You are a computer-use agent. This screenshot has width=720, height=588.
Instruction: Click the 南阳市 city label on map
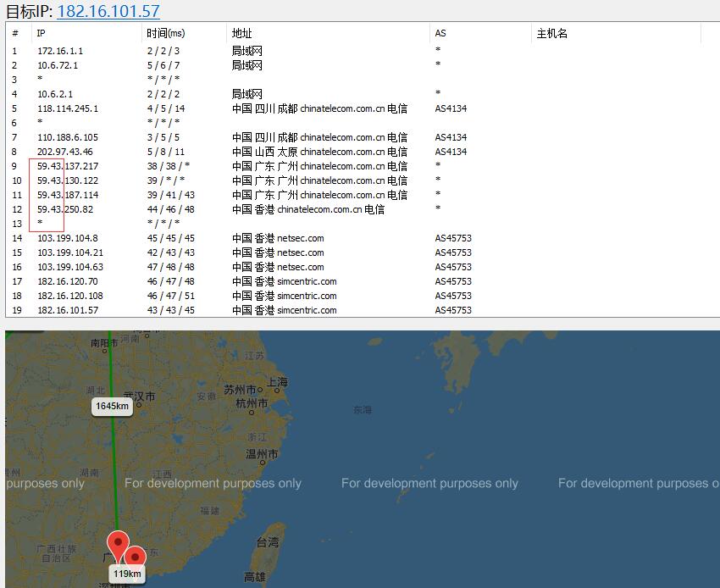point(104,342)
